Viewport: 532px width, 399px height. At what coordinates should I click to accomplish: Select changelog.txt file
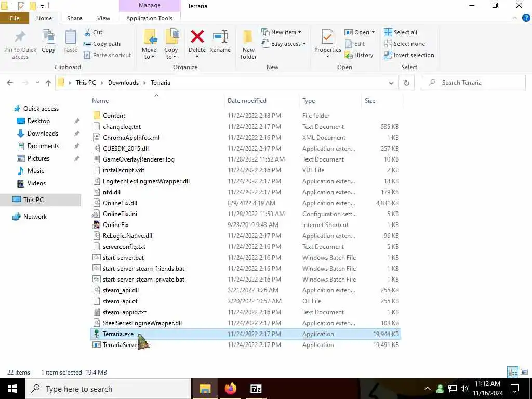click(122, 127)
